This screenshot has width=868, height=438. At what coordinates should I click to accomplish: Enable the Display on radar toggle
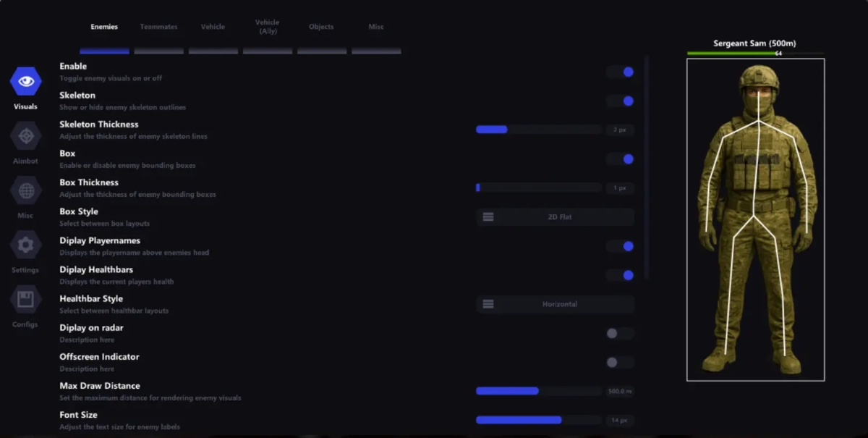tap(619, 334)
